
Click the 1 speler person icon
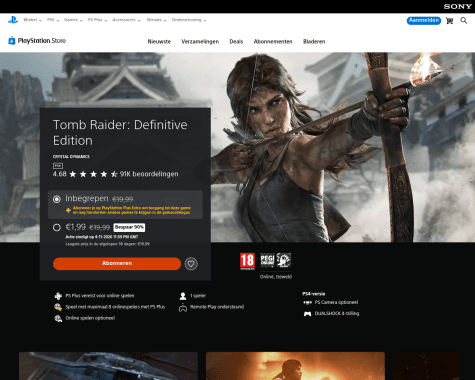(x=183, y=296)
